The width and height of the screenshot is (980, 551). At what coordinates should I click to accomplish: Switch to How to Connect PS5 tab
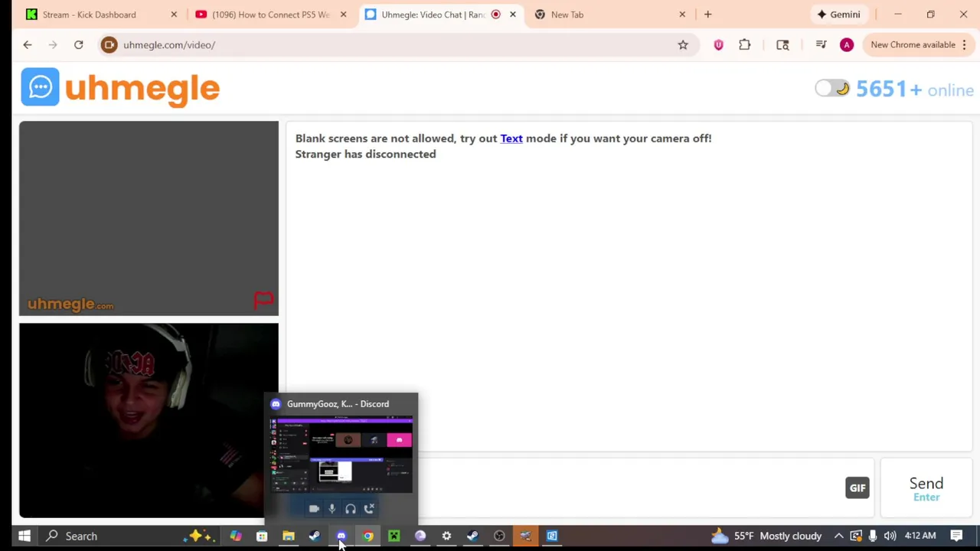[270, 15]
